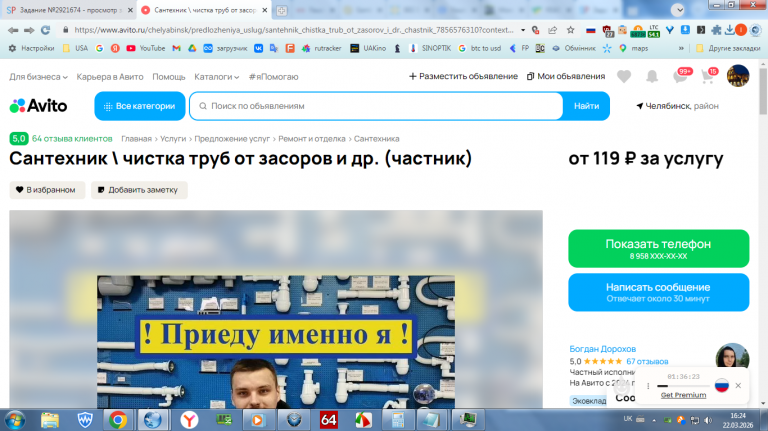The image size is (768, 431).
Task: Select the Сантехник чистка труб tab
Action: pyautogui.click(x=205, y=10)
